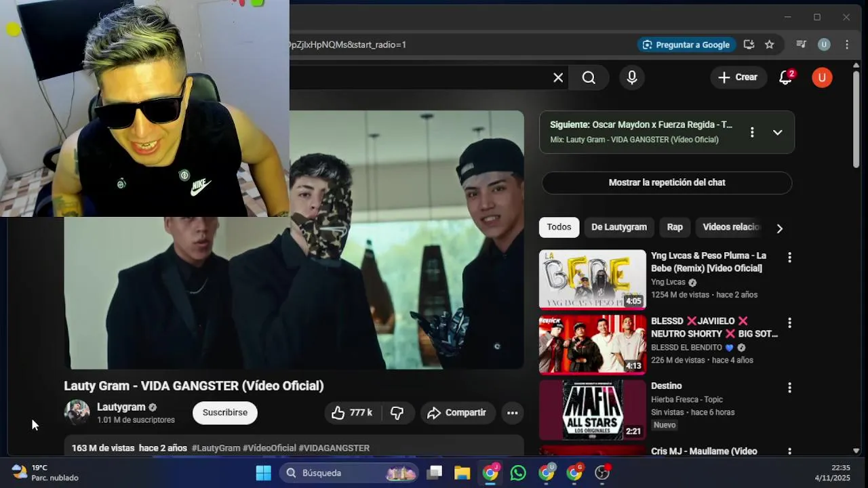Open La Bebe Remix video thumbnail
Viewport: 868px width, 488px height.
592,279
